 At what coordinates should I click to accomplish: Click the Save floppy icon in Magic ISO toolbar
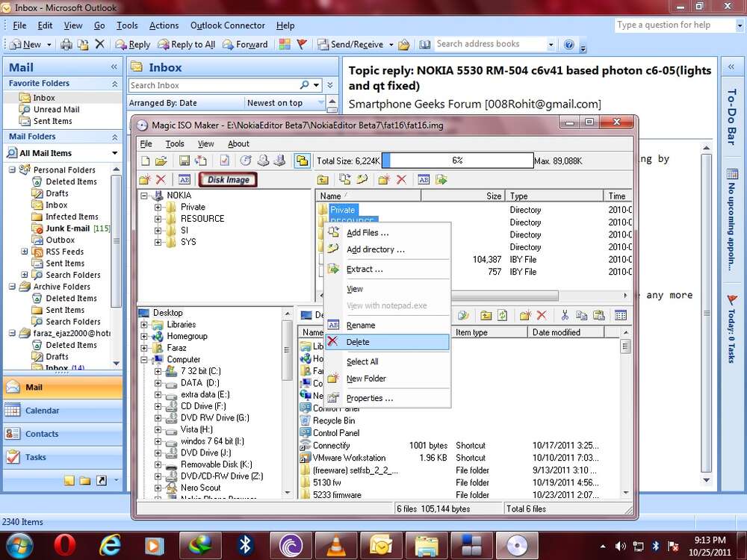click(x=185, y=161)
